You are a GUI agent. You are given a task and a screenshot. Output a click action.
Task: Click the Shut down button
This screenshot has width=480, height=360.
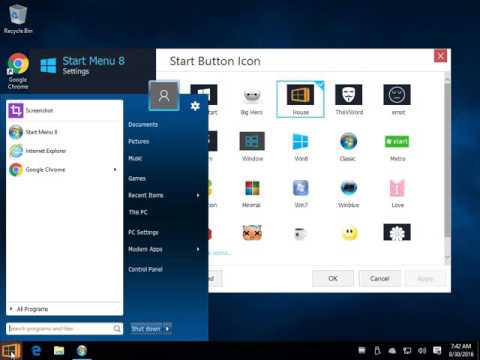(146, 329)
